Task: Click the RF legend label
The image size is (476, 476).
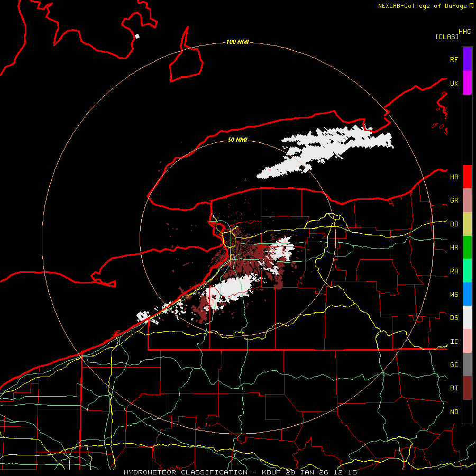Action: click(x=454, y=59)
